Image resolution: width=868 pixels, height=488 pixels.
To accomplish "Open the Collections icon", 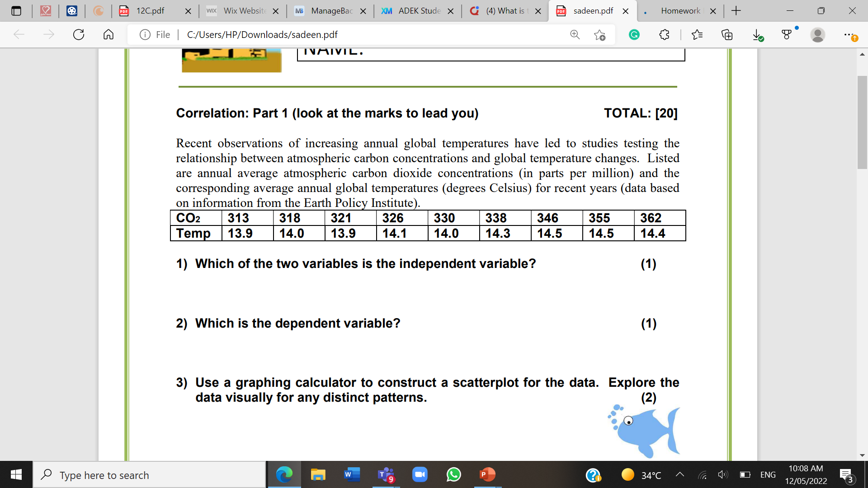I will coord(727,35).
